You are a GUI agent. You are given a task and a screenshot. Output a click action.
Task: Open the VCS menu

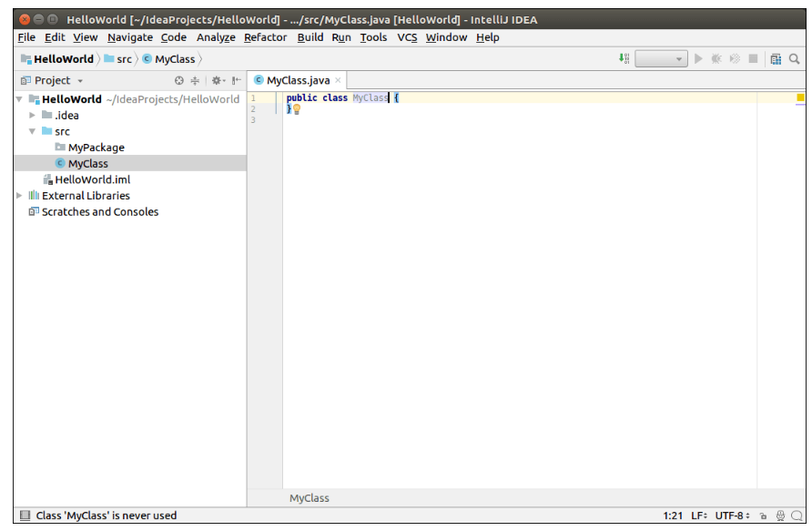(407, 37)
